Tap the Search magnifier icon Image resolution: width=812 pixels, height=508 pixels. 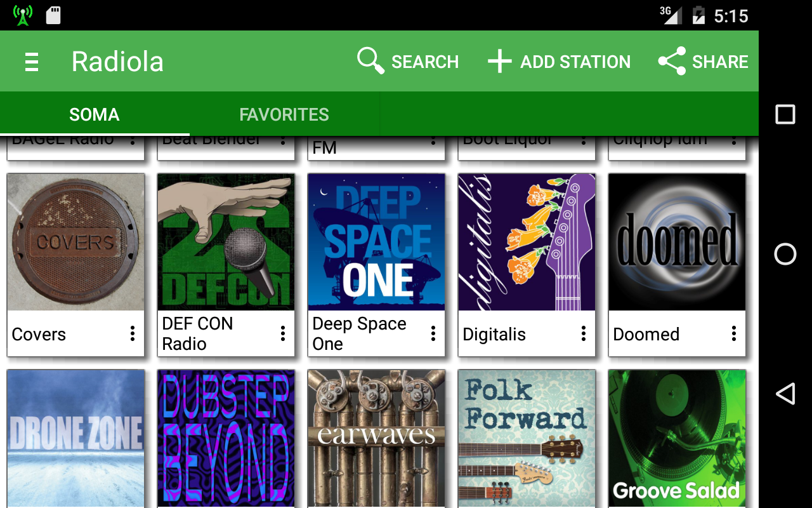[x=370, y=61]
